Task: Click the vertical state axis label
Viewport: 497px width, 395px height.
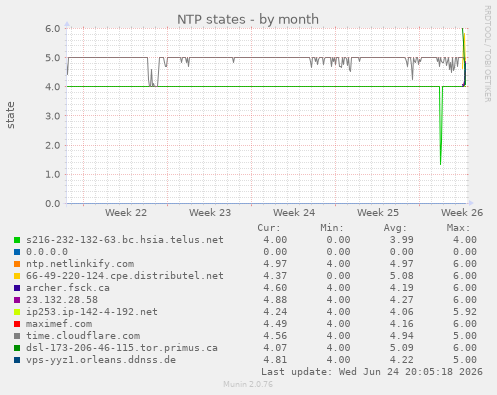Action: (10, 115)
